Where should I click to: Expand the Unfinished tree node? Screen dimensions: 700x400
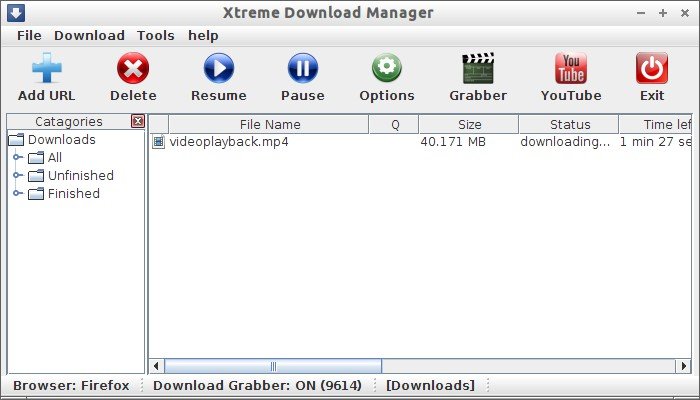pyautogui.click(x=17, y=175)
